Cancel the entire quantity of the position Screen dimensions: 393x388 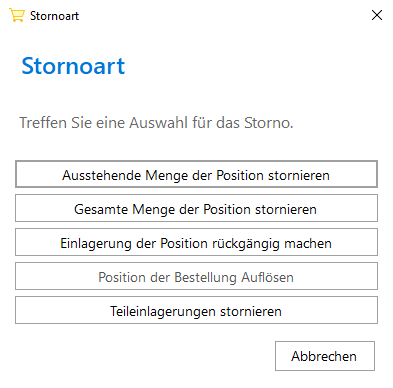(x=196, y=208)
